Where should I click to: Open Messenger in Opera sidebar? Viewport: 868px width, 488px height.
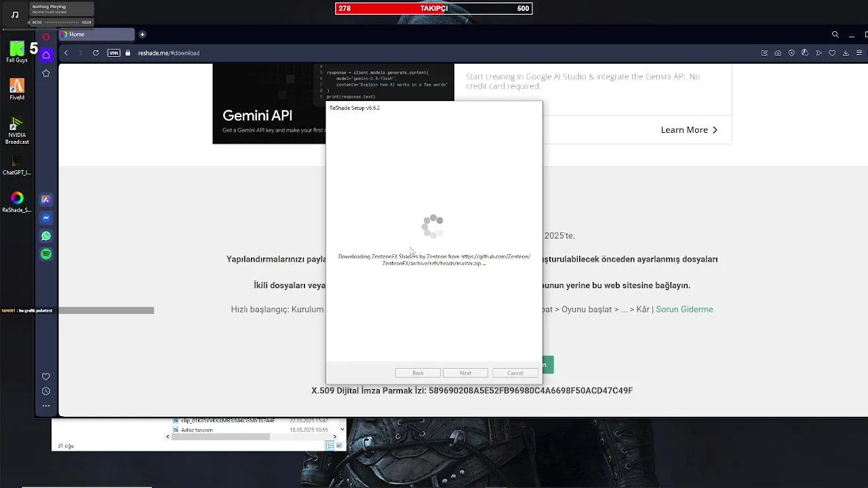point(46,218)
